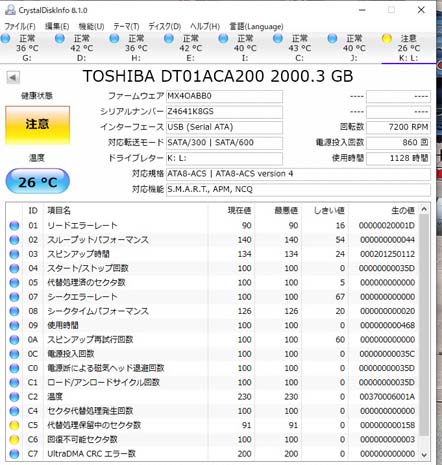The height and width of the screenshot is (465, 442).
Task: Click blue status icon for row C7
Action: [x=14, y=454]
